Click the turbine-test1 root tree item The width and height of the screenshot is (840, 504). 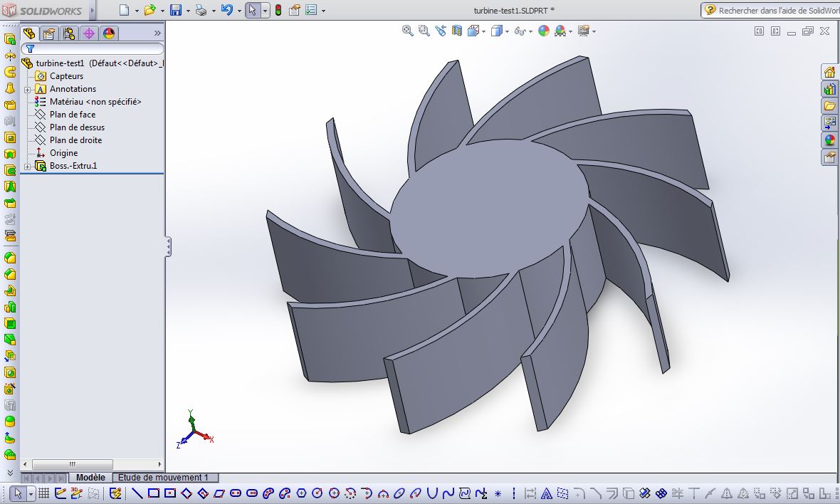click(60, 63)
